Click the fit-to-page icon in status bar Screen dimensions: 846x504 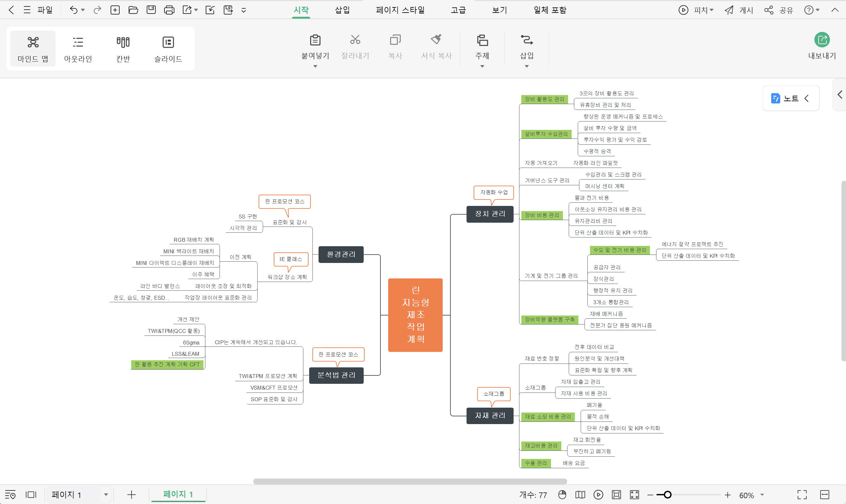616,494
